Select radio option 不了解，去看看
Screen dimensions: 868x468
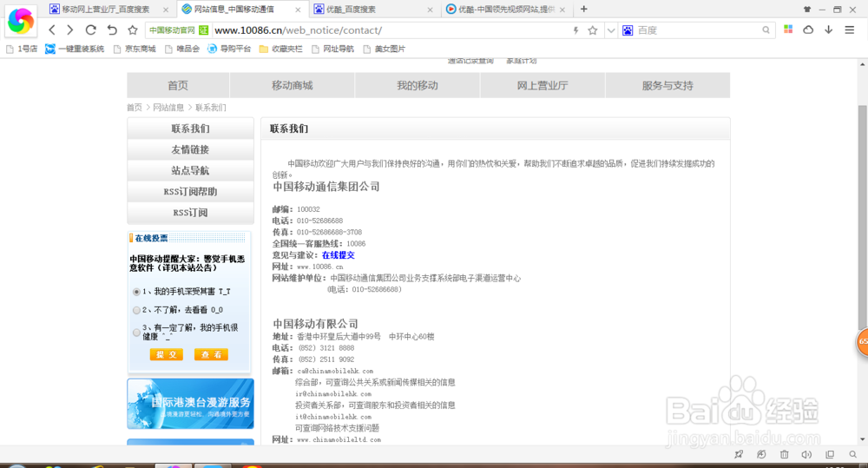pos(136,310)
